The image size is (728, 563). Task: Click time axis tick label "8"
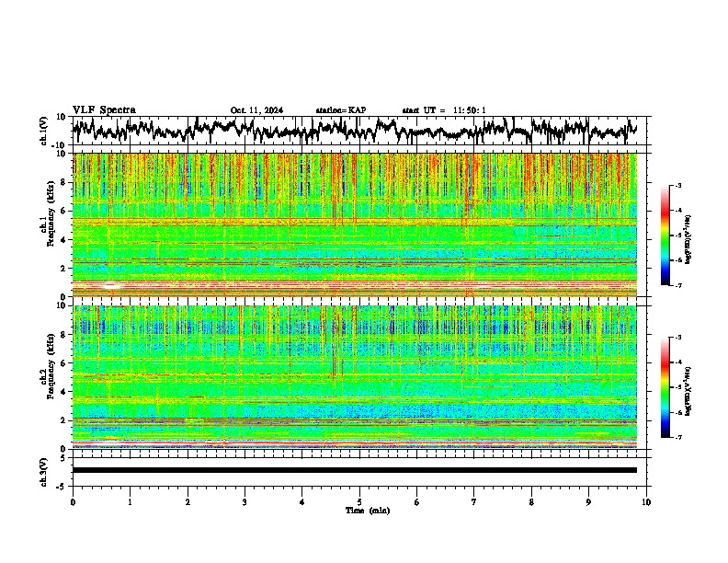click(x=531, y=502)
